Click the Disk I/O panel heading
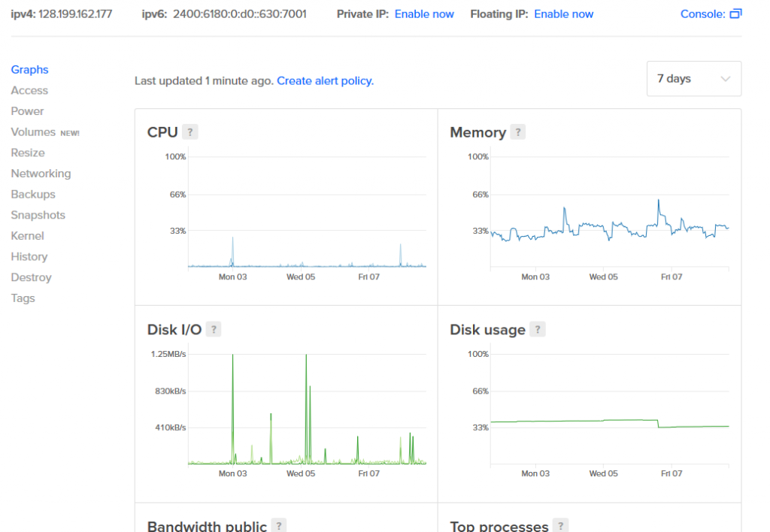Screen dimensions: 770x532 coord(174,330)
